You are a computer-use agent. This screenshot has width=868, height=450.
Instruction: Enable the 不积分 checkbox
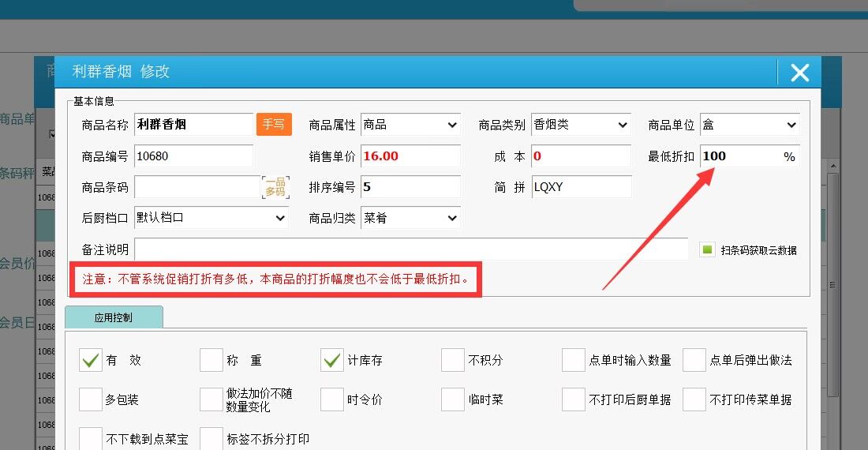click(453, 360)
